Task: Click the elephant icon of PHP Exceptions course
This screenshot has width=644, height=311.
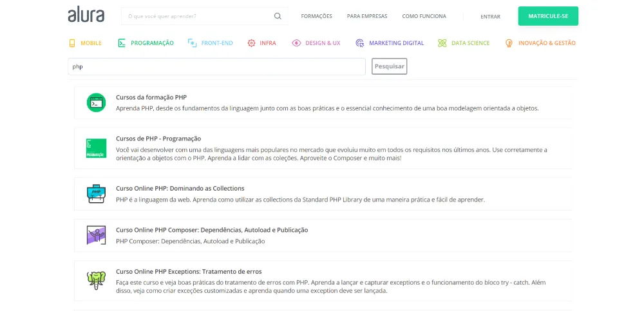Action: (96, 280)
